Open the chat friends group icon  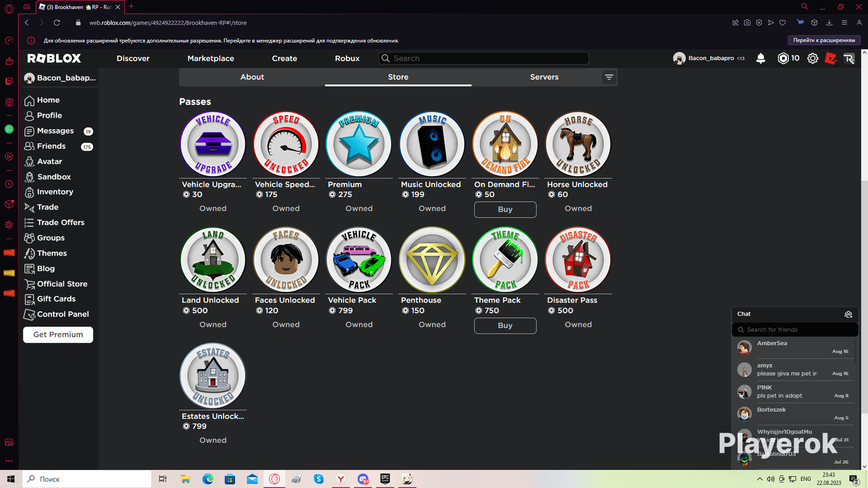tap(848, 314)
